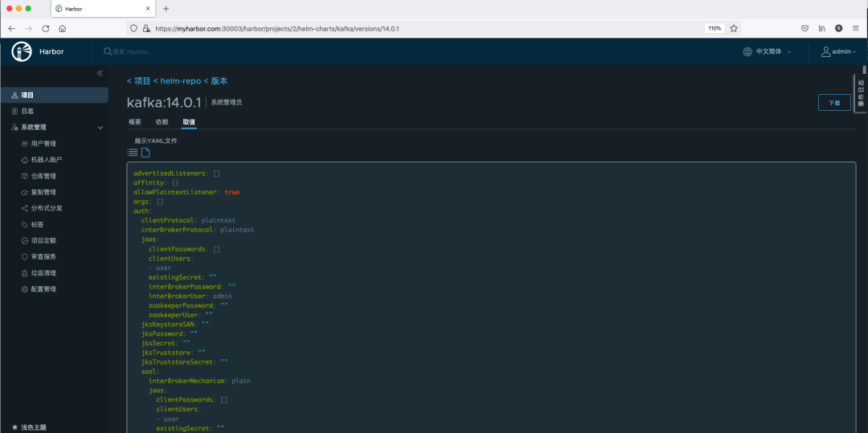Open 项目 in the sidebar
Image resolution: width=868 pixels, height=433 pixels.
pos(55,95)
